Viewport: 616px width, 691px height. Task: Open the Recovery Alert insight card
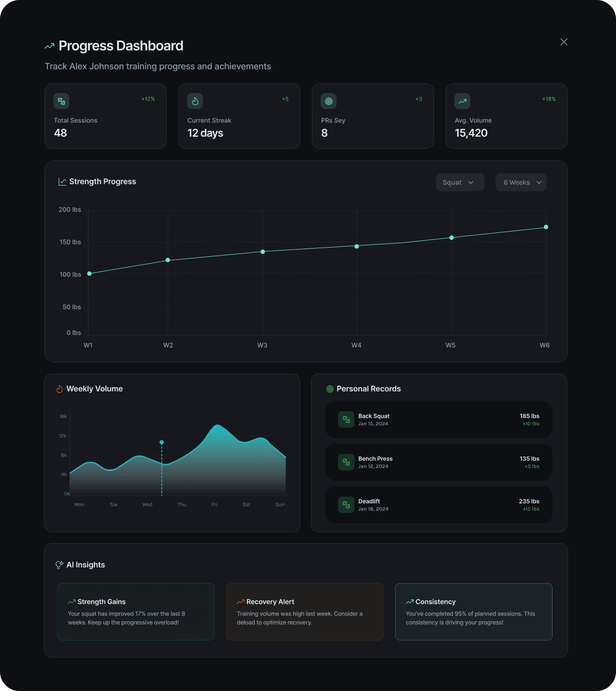pyautogui.click(x=305, y=612)
